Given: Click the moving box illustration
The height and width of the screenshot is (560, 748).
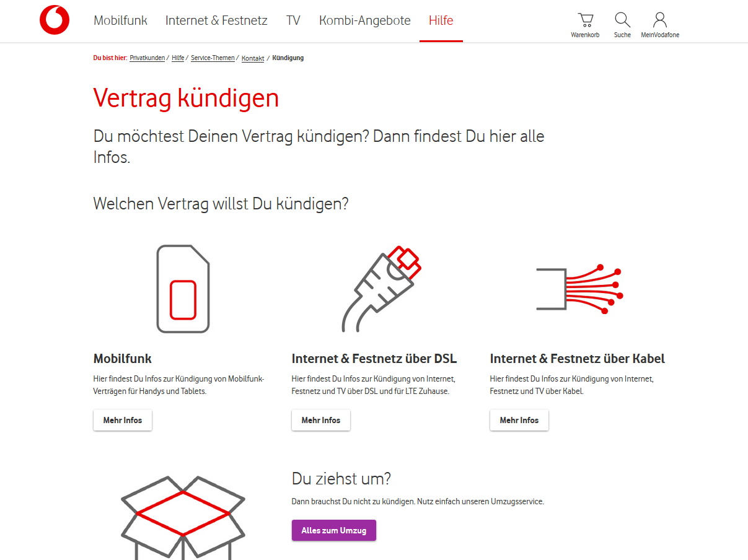Looking at the screenshot, I should [x=183, y=518].
